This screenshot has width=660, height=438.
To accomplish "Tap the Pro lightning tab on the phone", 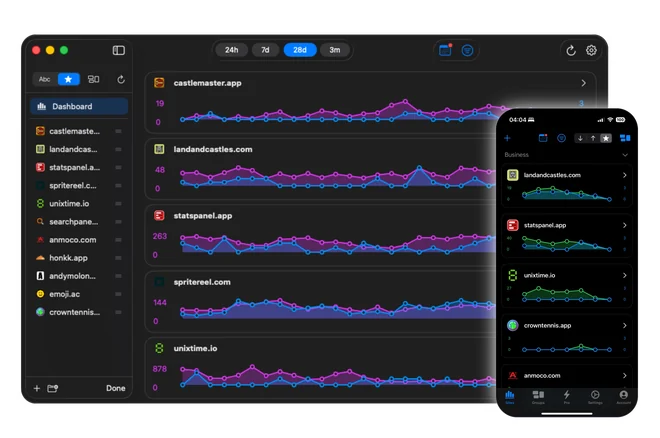I will click(x=567, y=397).
